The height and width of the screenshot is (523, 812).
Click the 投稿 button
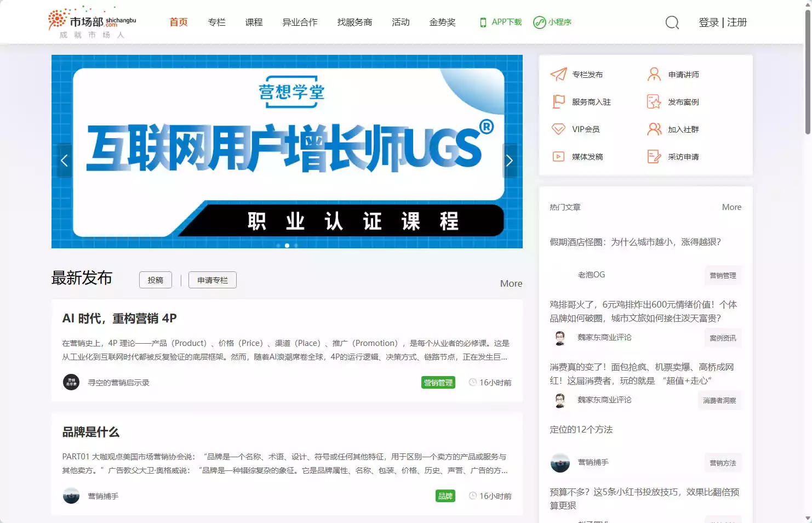pyautogui.click(x=156, y=280)
